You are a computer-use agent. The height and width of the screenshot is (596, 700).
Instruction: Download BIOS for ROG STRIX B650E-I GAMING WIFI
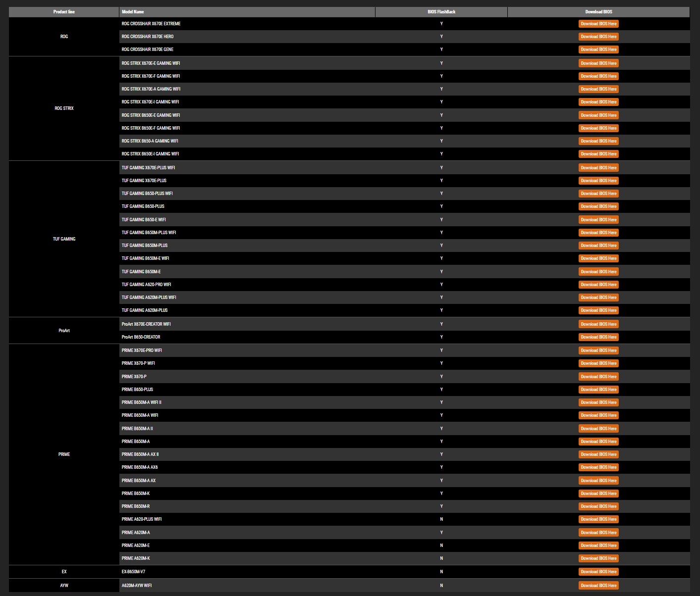(598, 154)
